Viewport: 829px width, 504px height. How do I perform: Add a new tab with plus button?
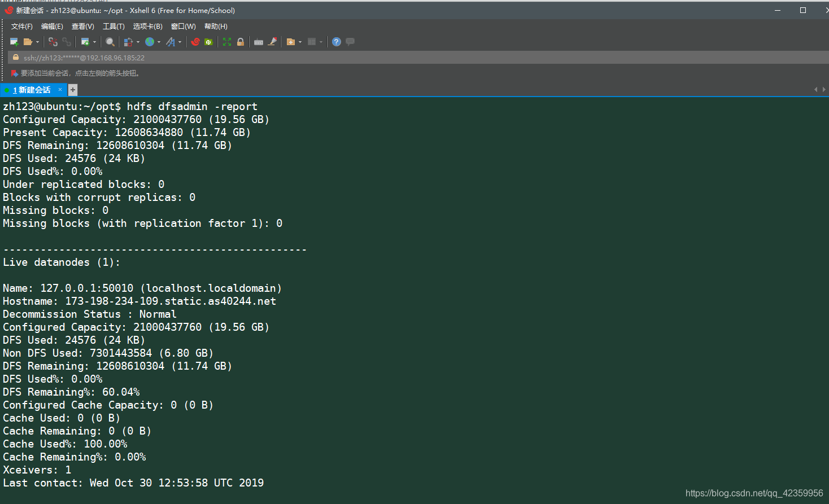pyautogui.click(x=73, y=90)
